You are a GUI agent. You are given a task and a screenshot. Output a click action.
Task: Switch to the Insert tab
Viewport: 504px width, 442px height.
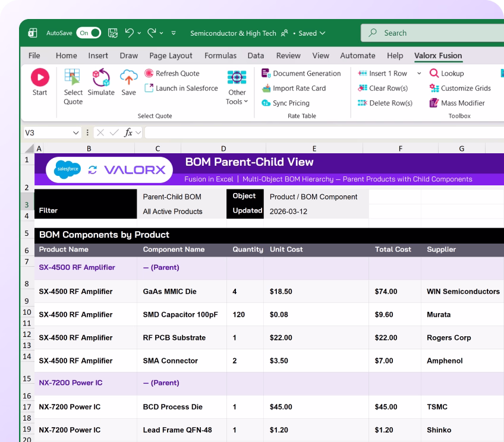pyautogui.click(x=98, y=56)
